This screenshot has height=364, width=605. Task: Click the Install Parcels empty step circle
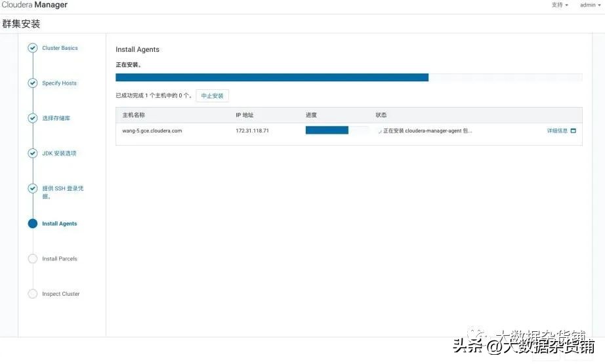click(33, 258)
